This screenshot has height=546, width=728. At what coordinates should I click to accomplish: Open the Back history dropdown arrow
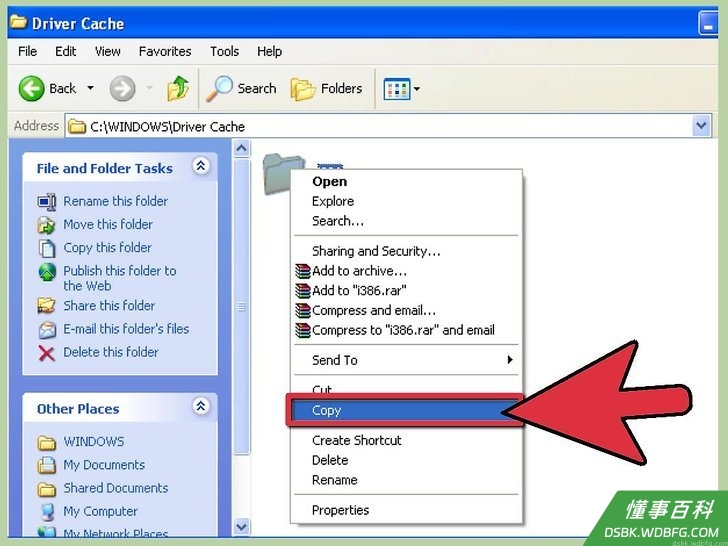point(91,88)
